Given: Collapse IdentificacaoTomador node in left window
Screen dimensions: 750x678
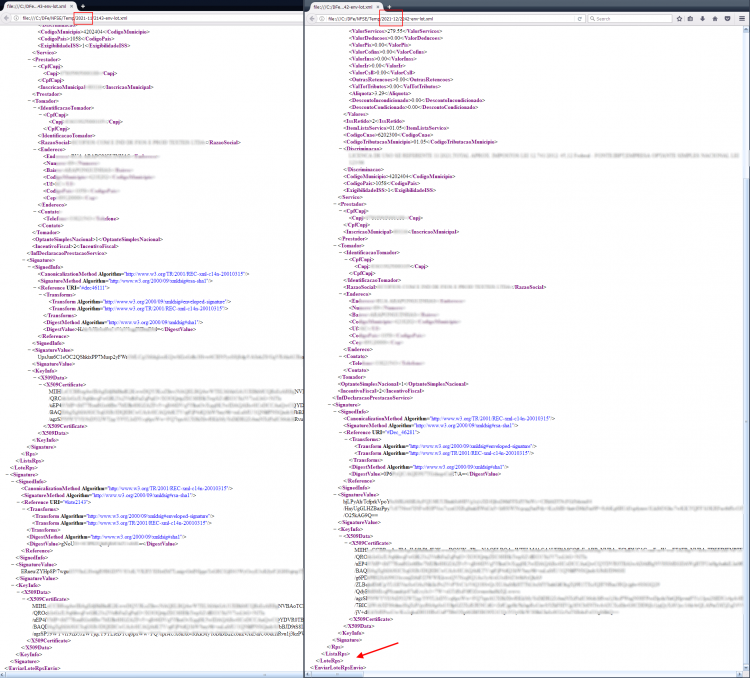Looking at the screenshot, I should pyautogui.click(x=35, y=108).
